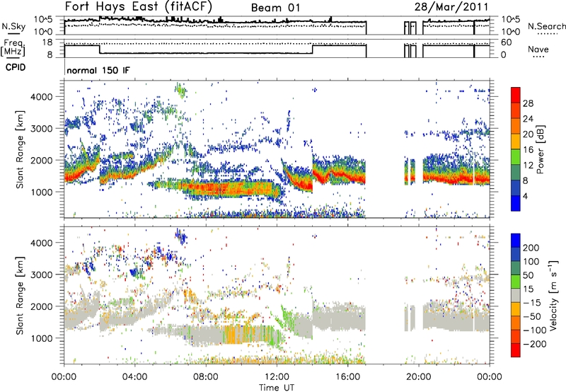Click the 'Nave' legend label
Viewport: 566px width, 392px height.
coord(538,49)
